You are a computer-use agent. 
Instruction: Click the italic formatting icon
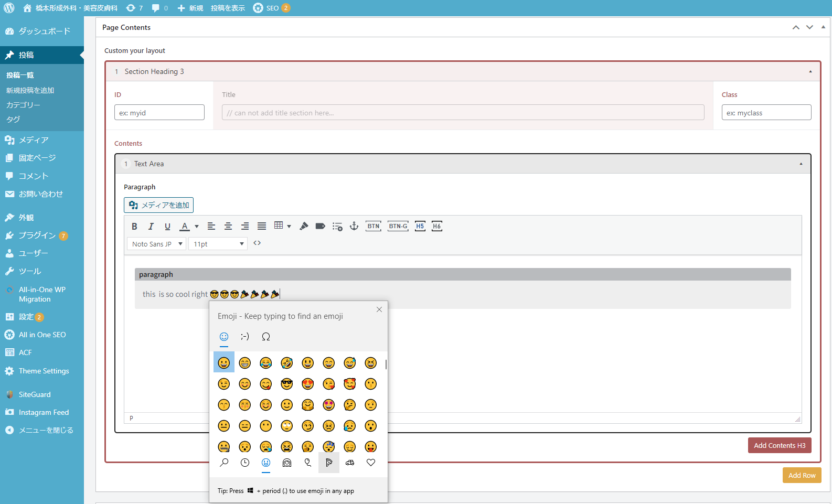click(151, 227)
